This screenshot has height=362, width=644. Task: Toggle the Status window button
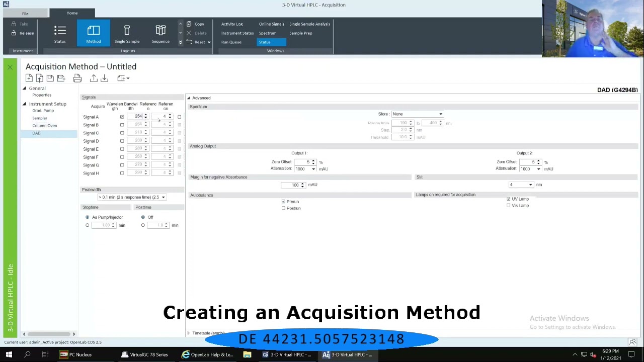click(272, 42)
